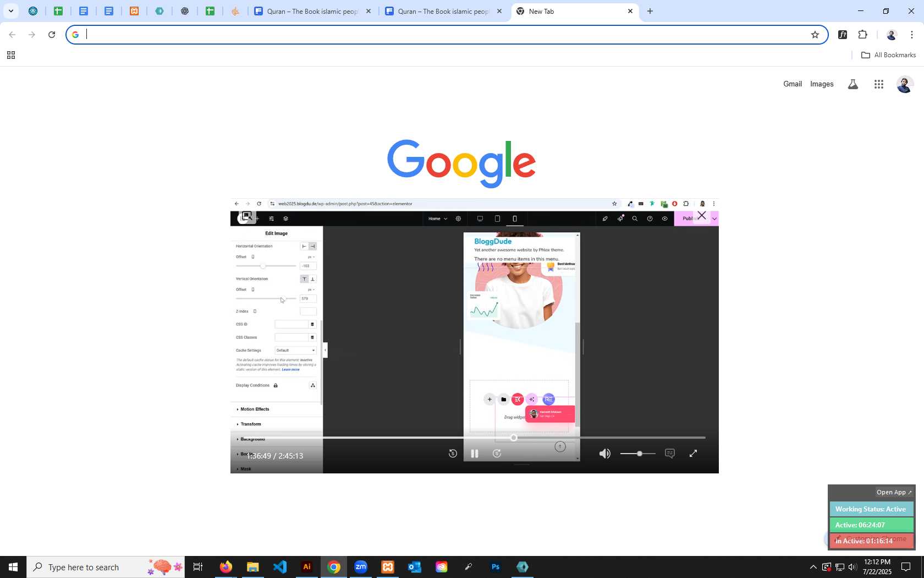The image size is (924, 578).
Task: Click the 1:36:49 / 2:45:13 timestamp
Action: tap(275, 456)
